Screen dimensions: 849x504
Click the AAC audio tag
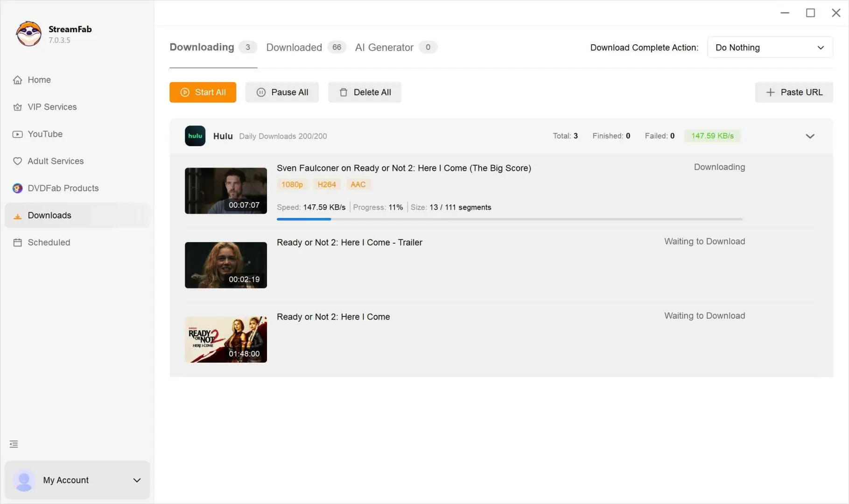pyautogui.click(x=358, y=184)
